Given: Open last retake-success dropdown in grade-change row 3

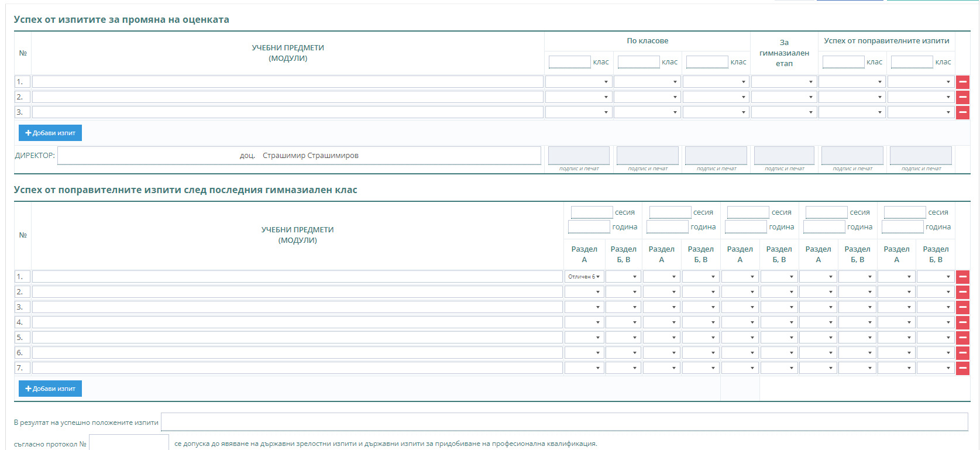Looking at the screenshot, I should tap(921, 112).
